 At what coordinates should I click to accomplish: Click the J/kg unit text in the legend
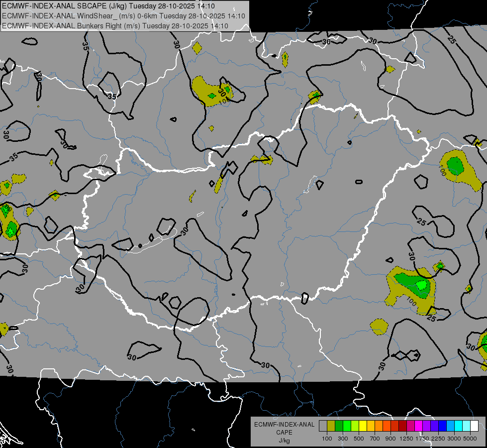[x=284, y=441]
